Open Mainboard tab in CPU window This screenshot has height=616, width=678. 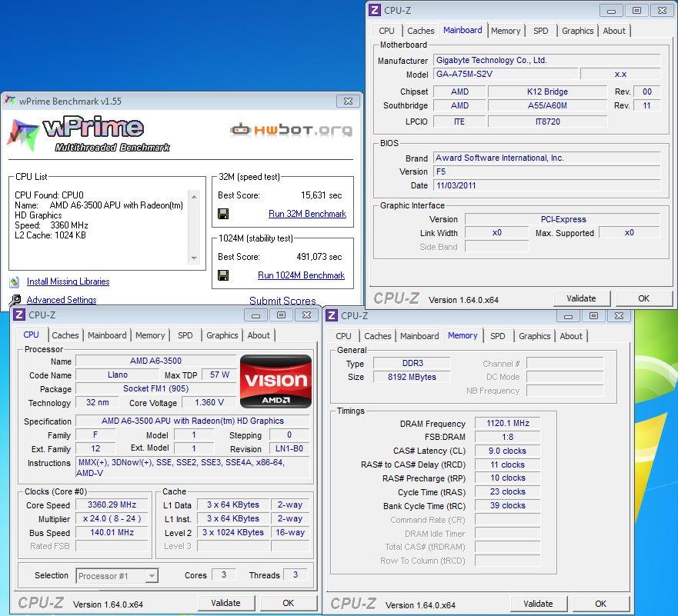click(x=107, y=335)
